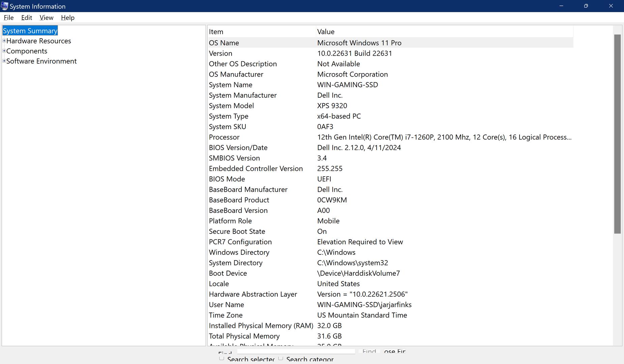Tick the Search category names checkbox
Viewport: 624px width, 364px height.
point(280,358)
